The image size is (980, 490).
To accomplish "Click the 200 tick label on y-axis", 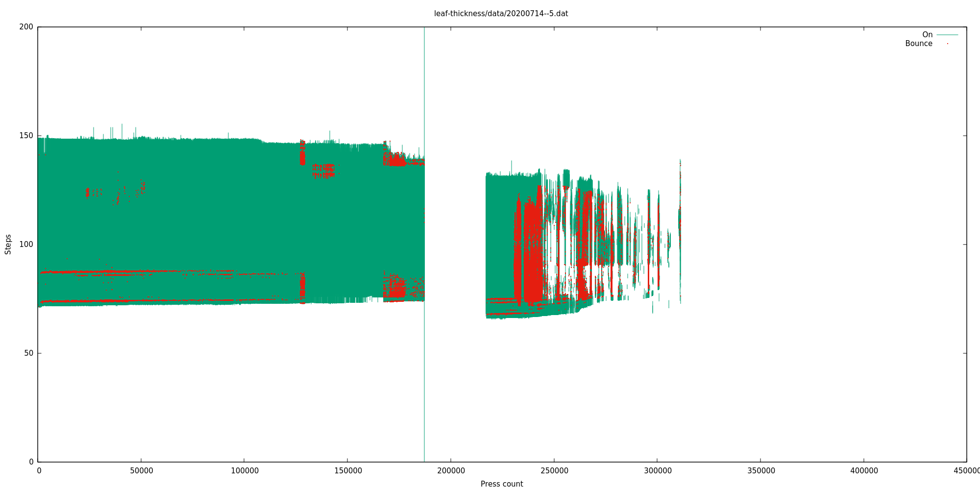I will tap(26, 27).
